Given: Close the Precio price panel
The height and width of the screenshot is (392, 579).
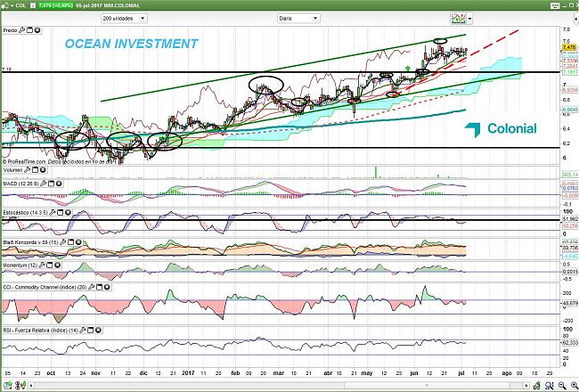Looking at the screenshot, I should [37, 30].
